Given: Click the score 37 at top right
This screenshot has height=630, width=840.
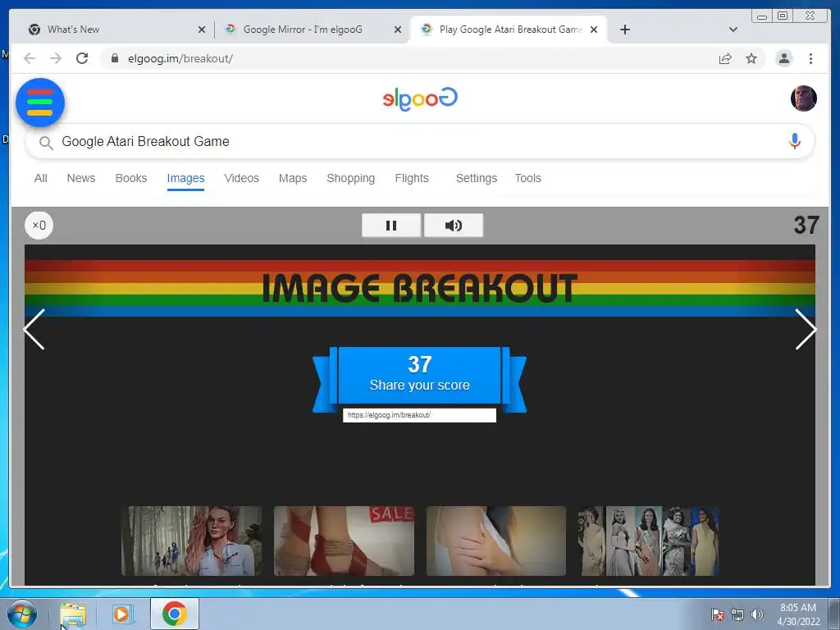Looking at the screenshot, I should [806, 225].
